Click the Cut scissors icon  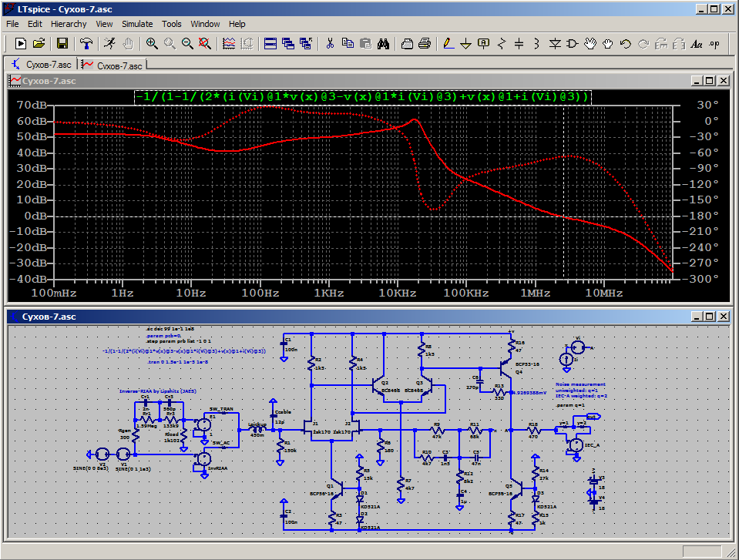(330, 43)
